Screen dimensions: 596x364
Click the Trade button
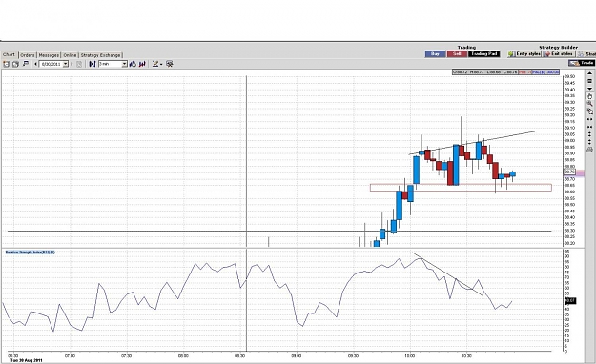[x=582, y=63]
